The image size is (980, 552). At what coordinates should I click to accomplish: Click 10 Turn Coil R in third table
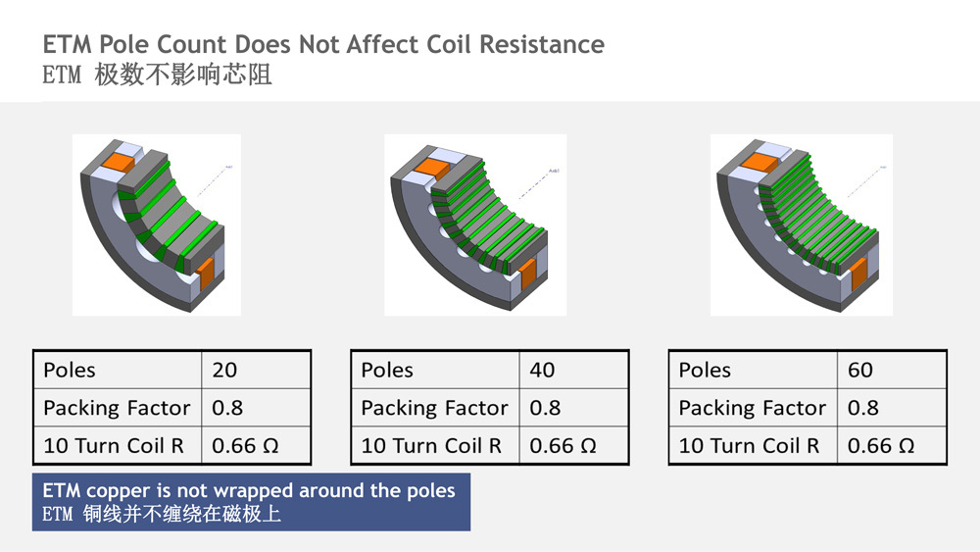pos(749,446)
